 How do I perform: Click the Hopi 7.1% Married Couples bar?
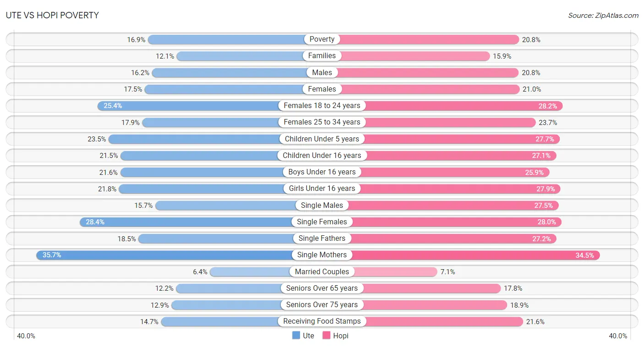point(380,271)
